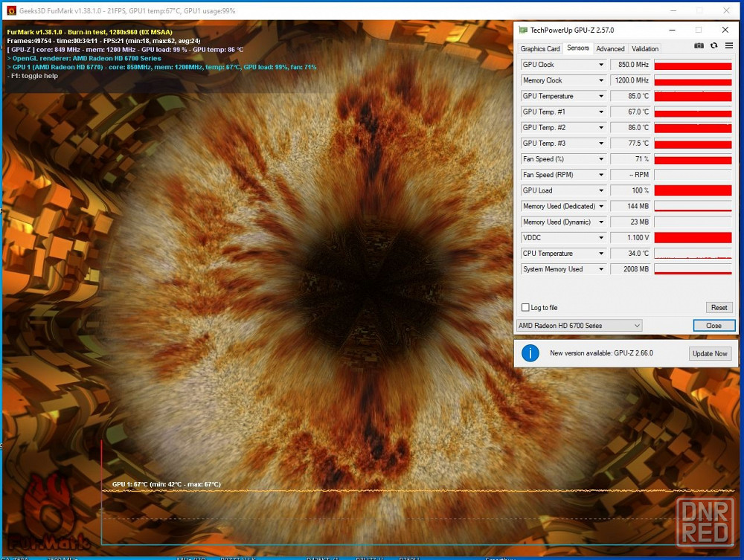Open the AMD Radeon HD 6700 Series selector
744x560 pixels.
[x=580, y=325]
